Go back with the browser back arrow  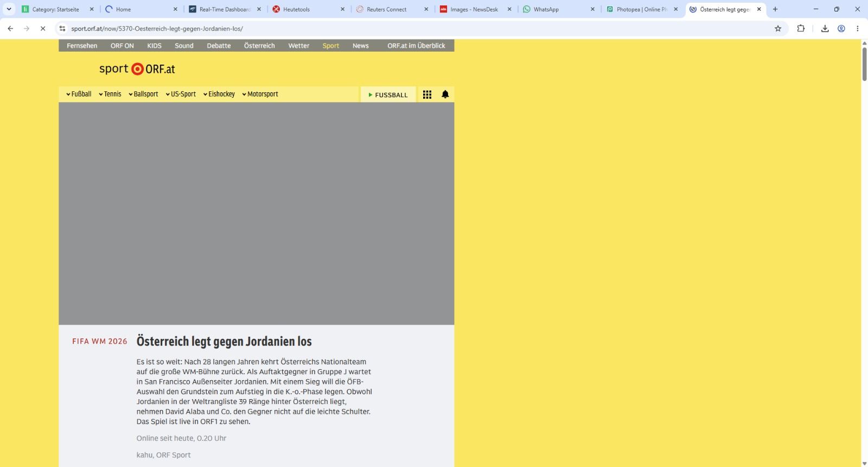pyautogui.click(x=10, y=28)
